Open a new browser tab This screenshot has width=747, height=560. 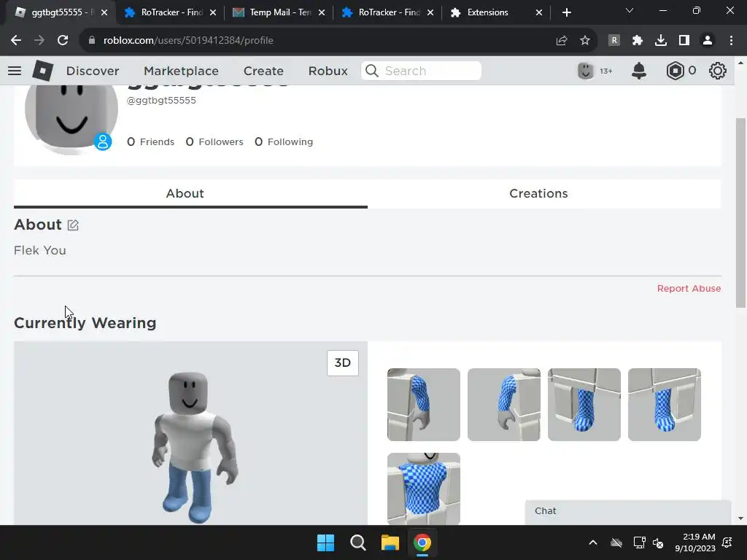tap(566, 12)
